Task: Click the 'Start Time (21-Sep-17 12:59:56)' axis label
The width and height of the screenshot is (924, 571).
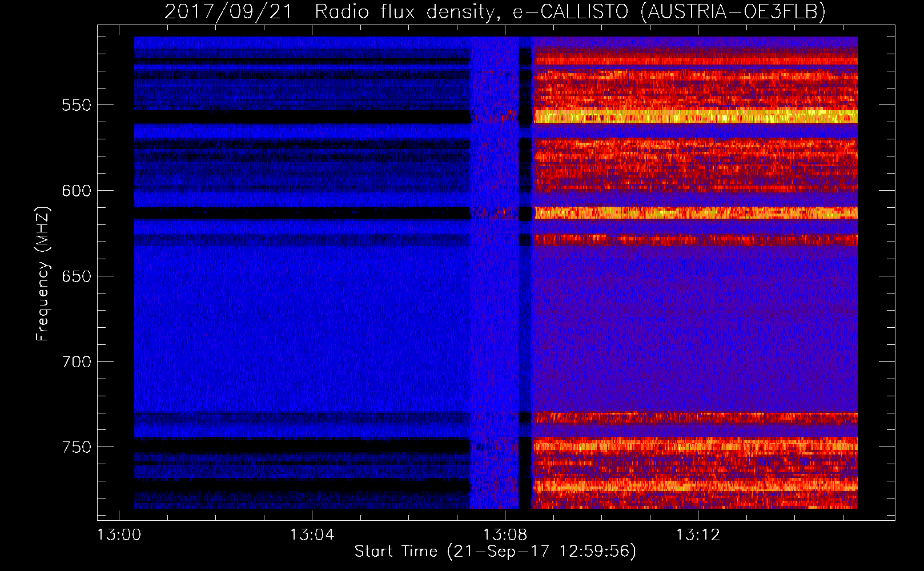Action: [495, 552]
